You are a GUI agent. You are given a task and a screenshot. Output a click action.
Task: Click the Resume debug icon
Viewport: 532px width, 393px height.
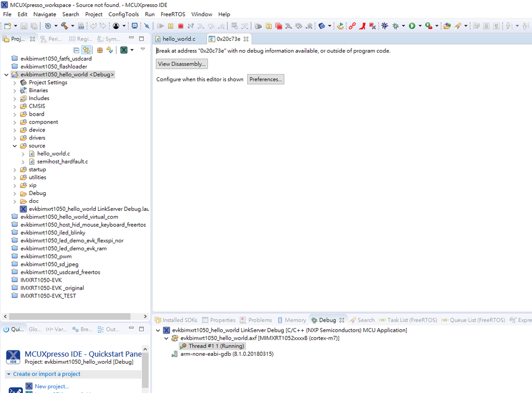point(160,26)
